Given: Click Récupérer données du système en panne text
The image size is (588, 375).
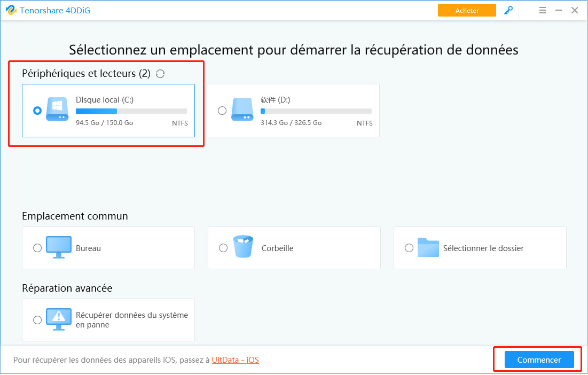Looking at the screenshot, I should click(131, 320).
